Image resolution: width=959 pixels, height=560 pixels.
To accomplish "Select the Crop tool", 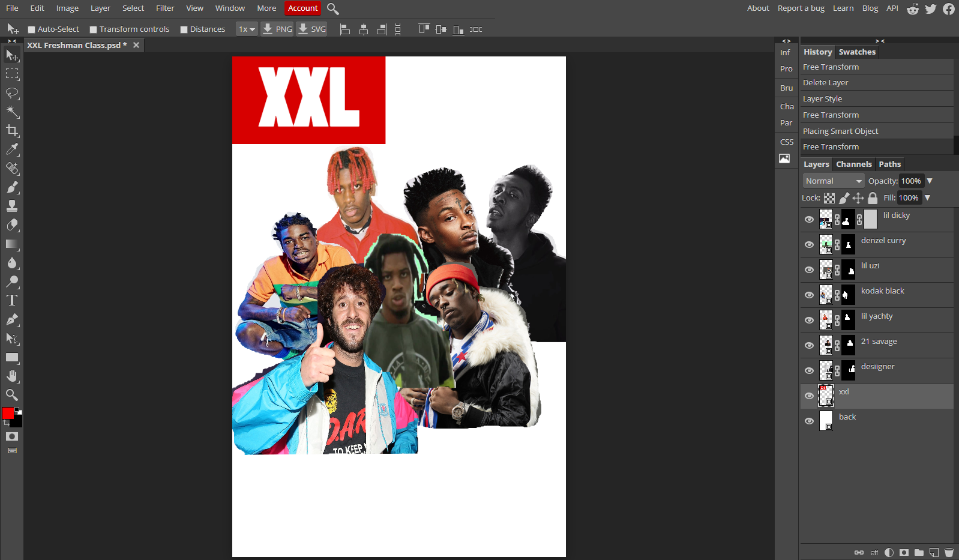I will [12, 130].
